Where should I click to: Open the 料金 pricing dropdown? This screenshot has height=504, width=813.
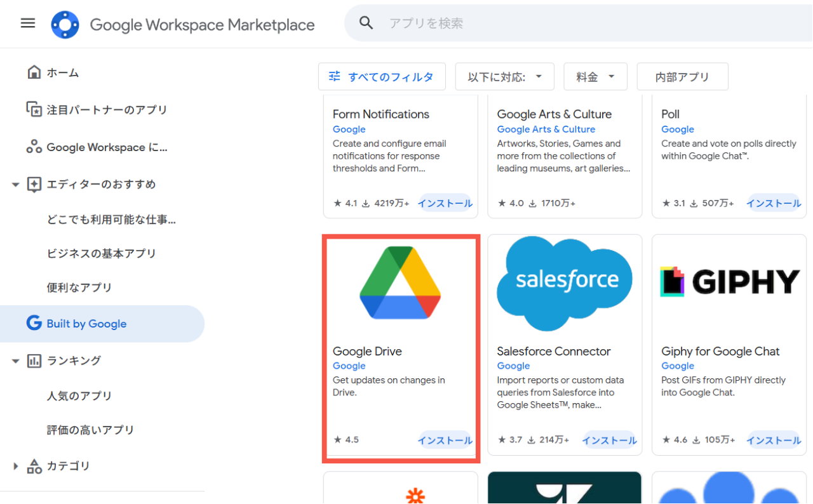pos(595,77)
